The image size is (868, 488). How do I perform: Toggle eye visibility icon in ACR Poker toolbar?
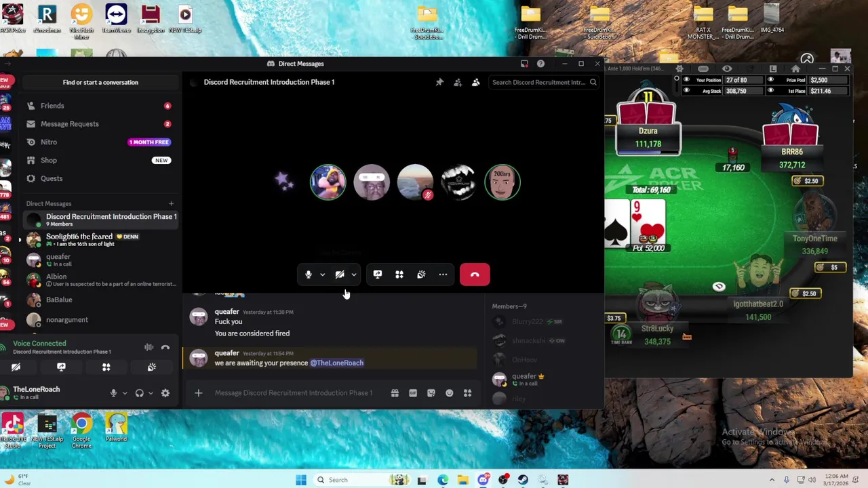tap(727, 68)
